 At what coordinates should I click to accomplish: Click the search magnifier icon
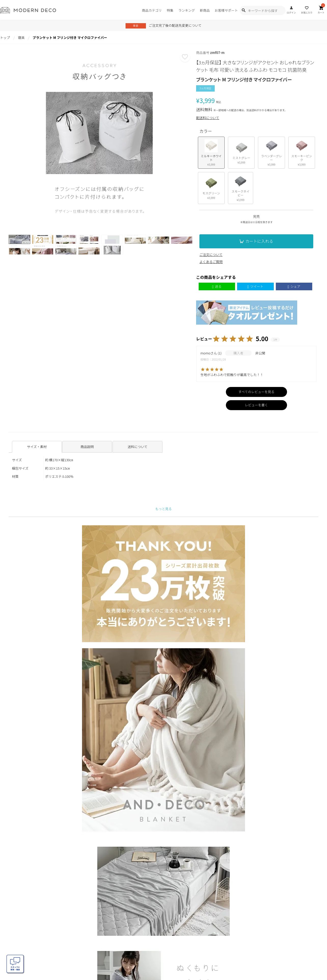point(244,10)
